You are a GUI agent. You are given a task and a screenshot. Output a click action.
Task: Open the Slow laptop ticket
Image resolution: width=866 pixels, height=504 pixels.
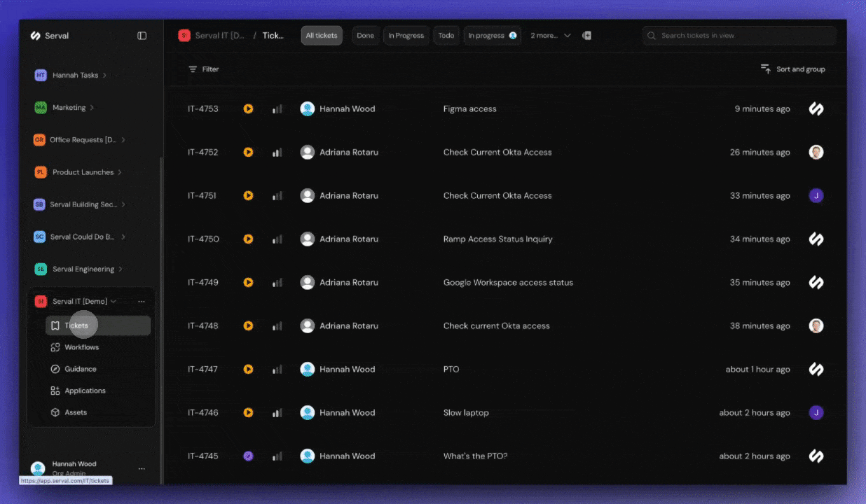tap(466, 413)
